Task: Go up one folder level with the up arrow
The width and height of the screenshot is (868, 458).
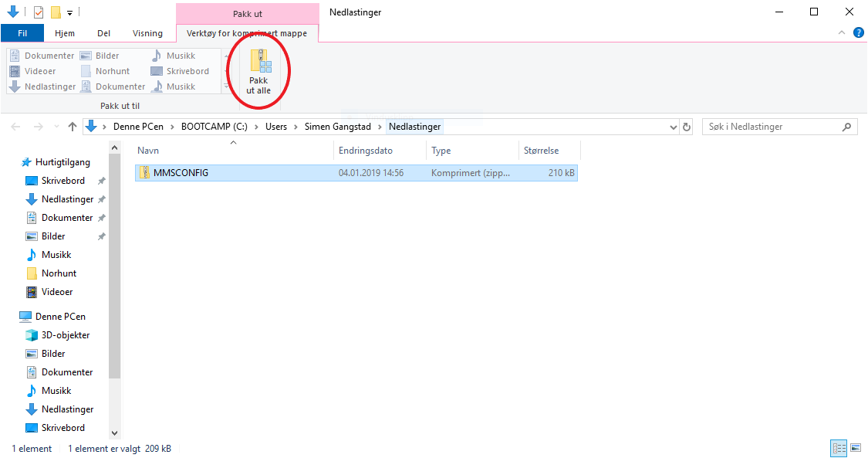Action: coord(73,127)
